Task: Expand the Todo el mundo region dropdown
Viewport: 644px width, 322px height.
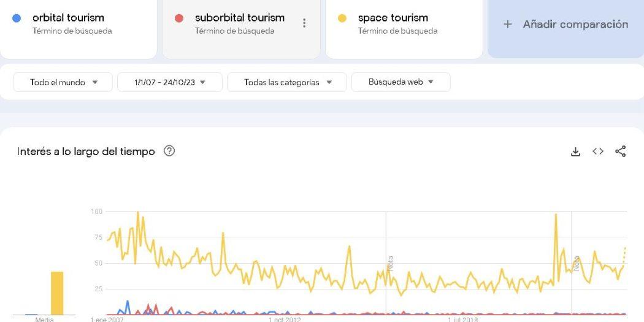Action: 63,82
